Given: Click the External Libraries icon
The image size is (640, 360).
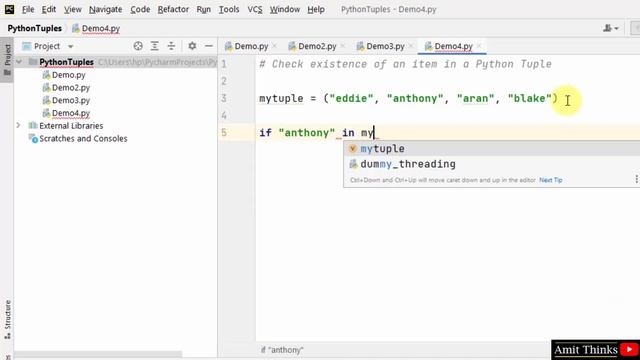Looking at the screenshot, I should tap(33, 126).
